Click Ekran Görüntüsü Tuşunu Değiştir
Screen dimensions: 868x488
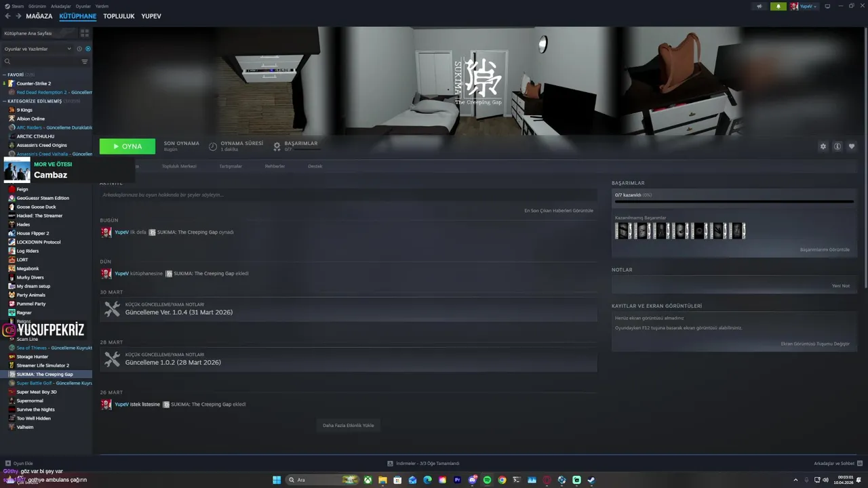pyautogui.click(x=815, y=344)
